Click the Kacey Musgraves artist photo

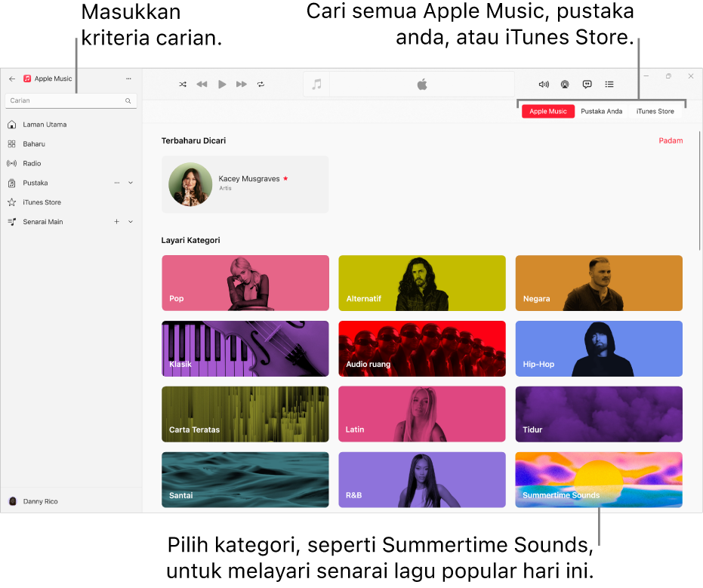tap(190, 184)
